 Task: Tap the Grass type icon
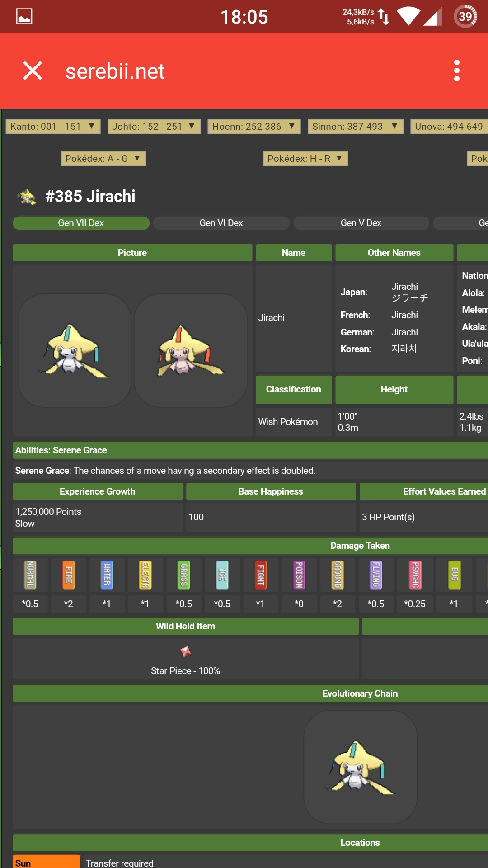(183, 575)
